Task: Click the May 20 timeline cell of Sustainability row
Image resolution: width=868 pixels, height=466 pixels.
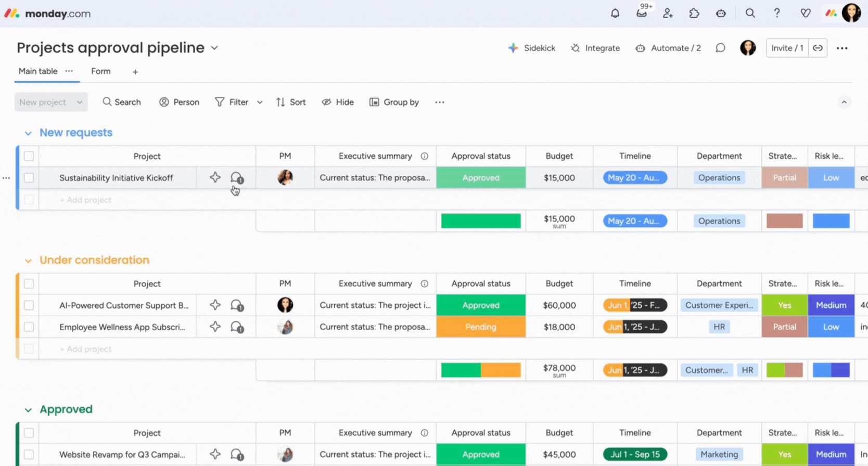Action: click(x=635, y=178)
